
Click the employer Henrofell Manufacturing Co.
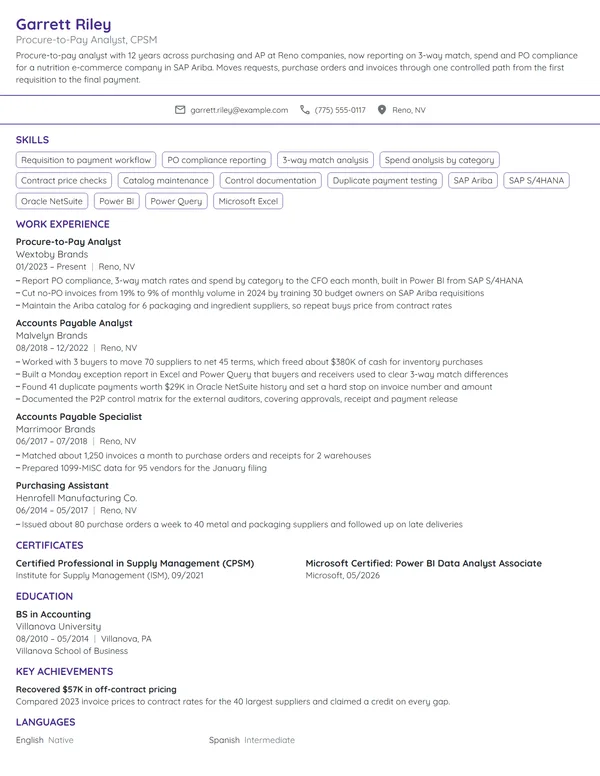(77, 498)
